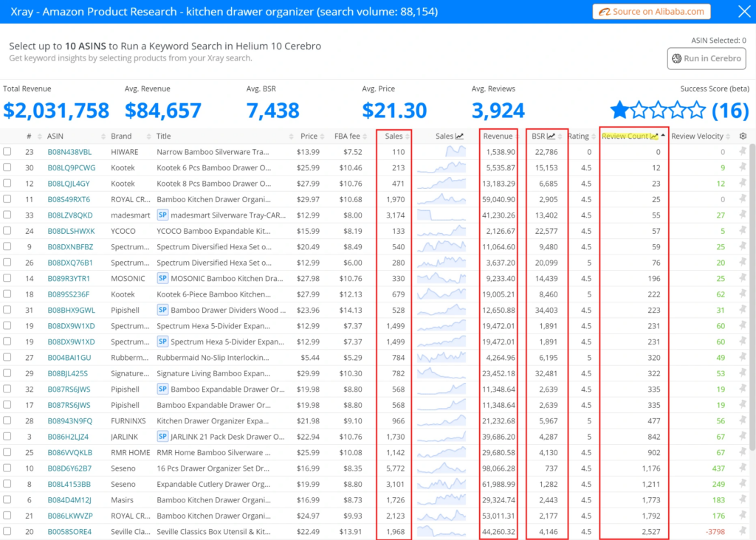Select checkbox for ASIN B08N438VBL

tap(7, 151)
